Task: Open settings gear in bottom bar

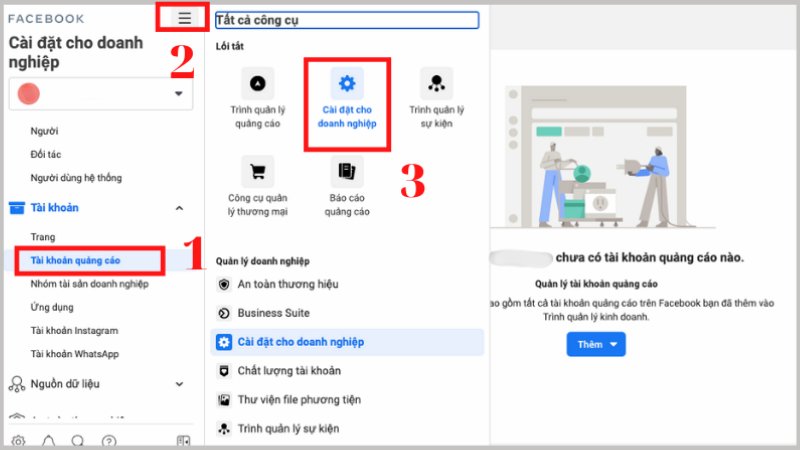Action: tap(18, 441)
